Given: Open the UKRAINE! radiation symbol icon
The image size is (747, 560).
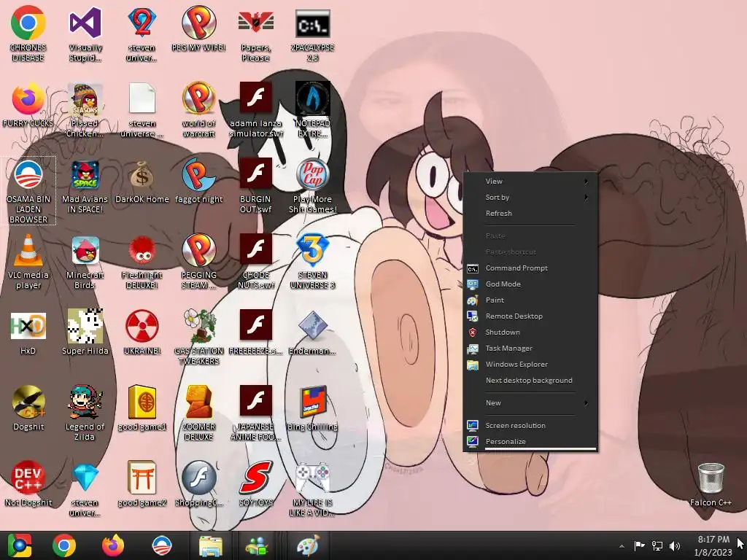Looking at the screenshot, I should tap(142, 326).
